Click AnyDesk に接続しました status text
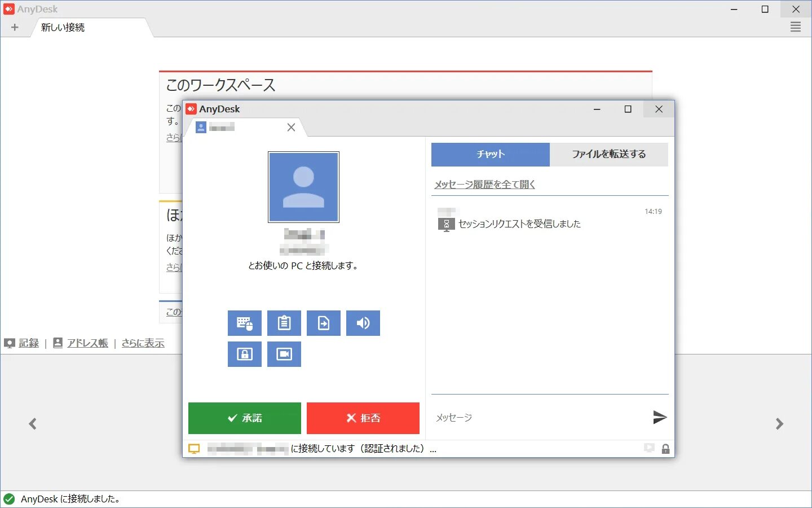Image resolution: width=812 pixels, height=508 pixels. pos(70,499)
